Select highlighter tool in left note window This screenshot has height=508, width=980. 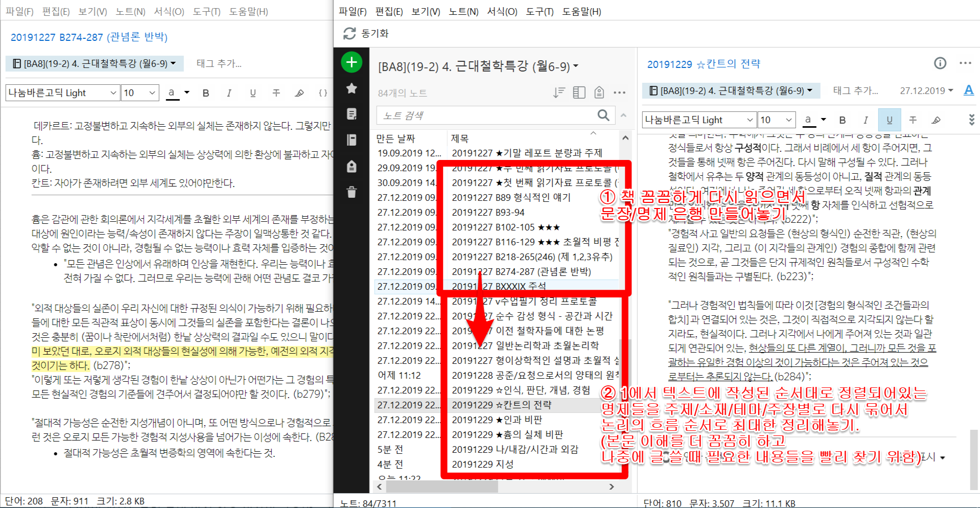coord(299,93)
